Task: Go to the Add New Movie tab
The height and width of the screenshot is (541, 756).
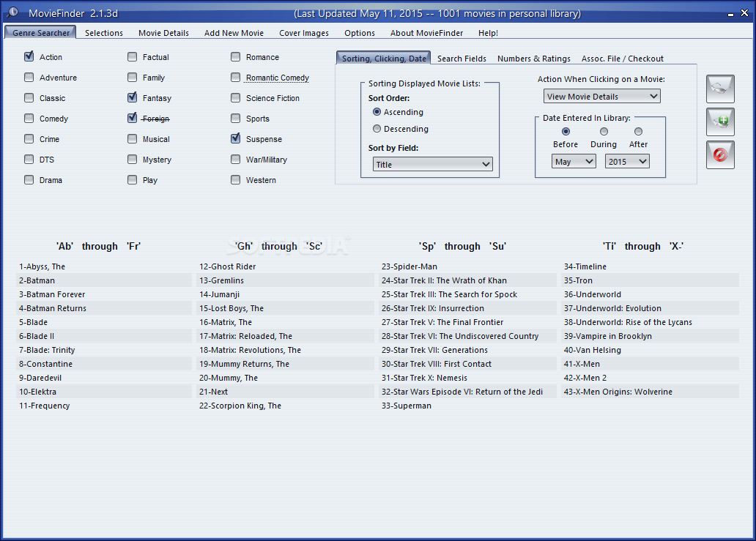Action: point(234,33)
